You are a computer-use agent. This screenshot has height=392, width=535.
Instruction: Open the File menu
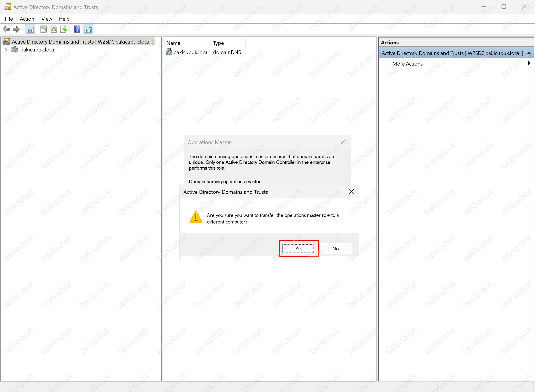tap(9, 19)
